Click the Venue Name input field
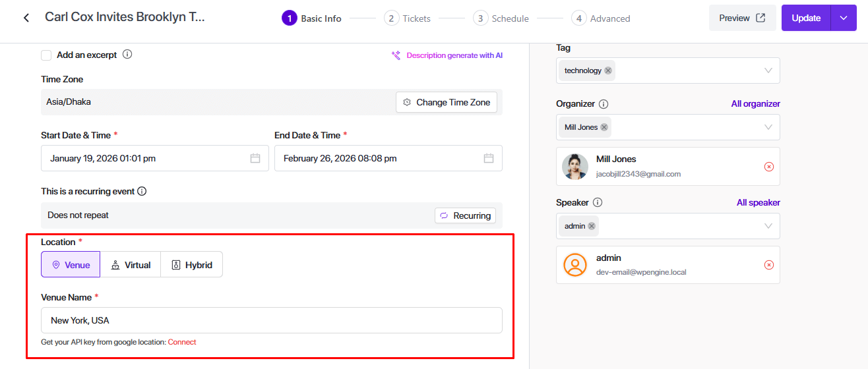Image resolution: width=868 pixels, height=369 pixels. (271, 320)
